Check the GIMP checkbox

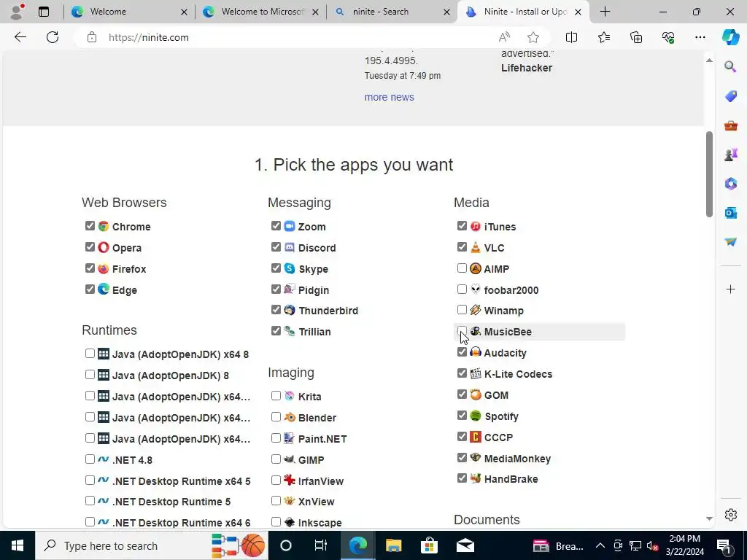(276, 459)
